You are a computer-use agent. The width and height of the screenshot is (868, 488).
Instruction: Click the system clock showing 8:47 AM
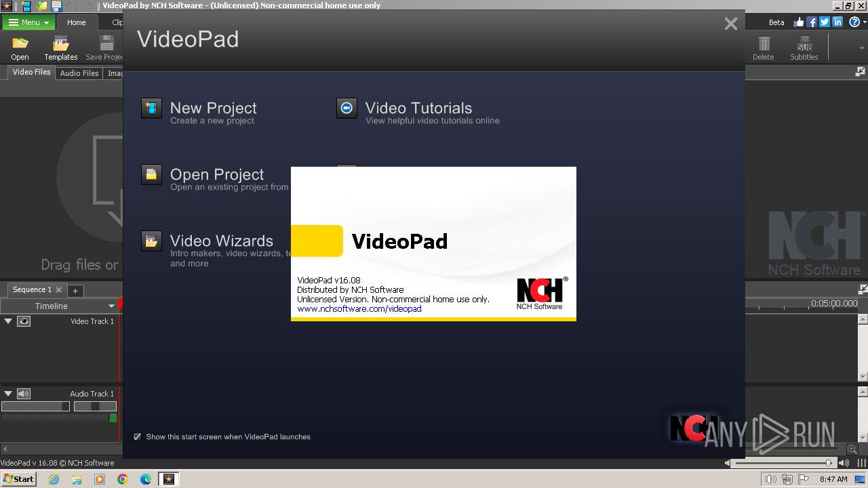coord(833,479)
